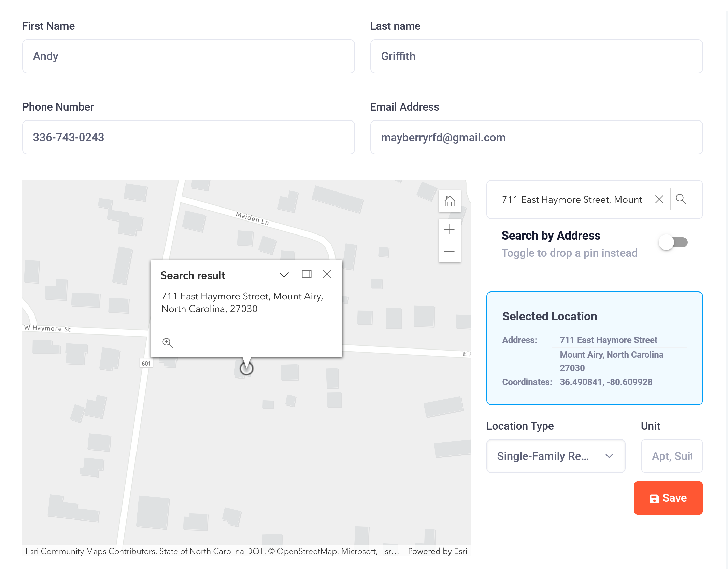The image size is (728, 570).
Task: Click the Email Address input field
Action: [x=536, y=137]
